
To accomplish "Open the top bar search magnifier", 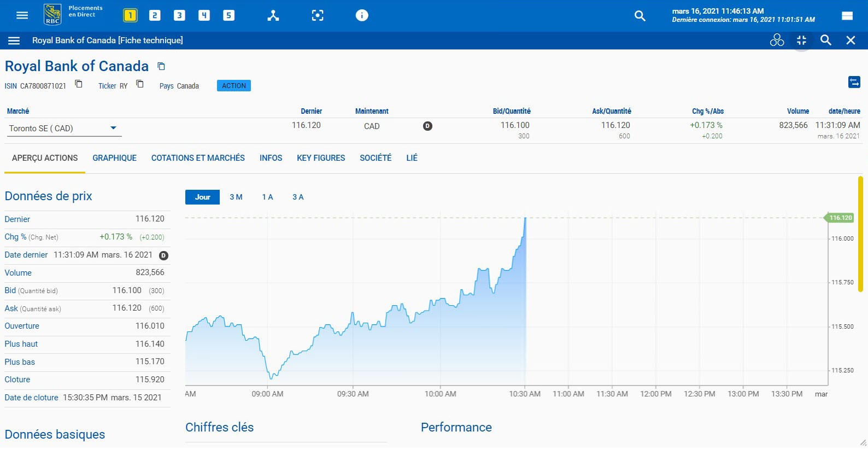I will (640, 16).
